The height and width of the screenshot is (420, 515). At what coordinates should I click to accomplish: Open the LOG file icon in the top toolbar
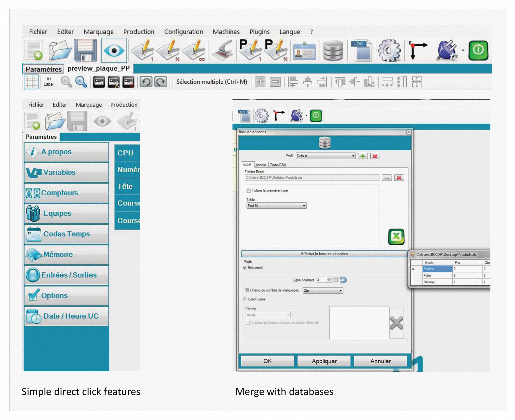pyautogui.click(x=361, y=50)
